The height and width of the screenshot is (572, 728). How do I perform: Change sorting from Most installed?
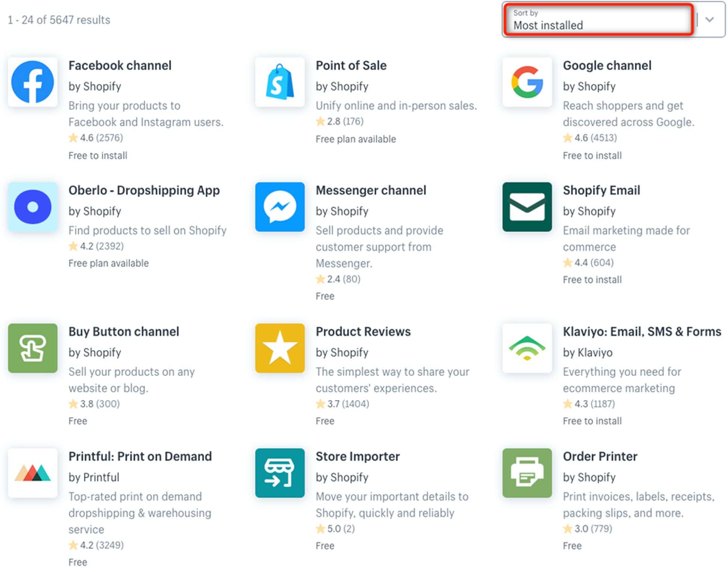(597, 25)
